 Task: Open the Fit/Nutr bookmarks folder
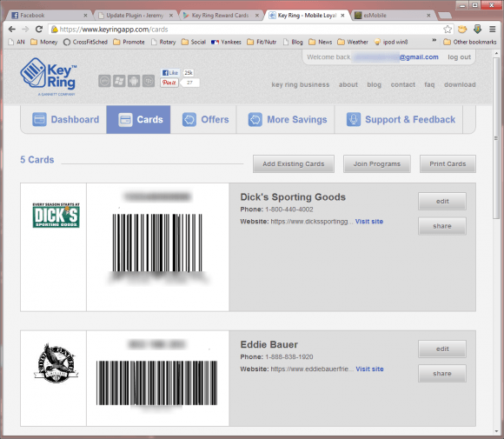click(x=262, y=42)
